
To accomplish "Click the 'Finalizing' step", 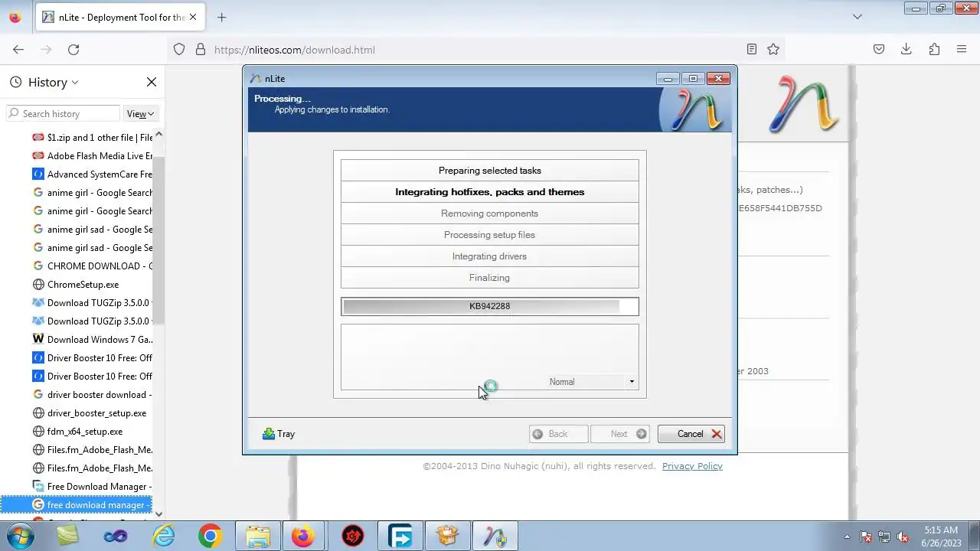I will pyautogui.click(x=490, y=278).
